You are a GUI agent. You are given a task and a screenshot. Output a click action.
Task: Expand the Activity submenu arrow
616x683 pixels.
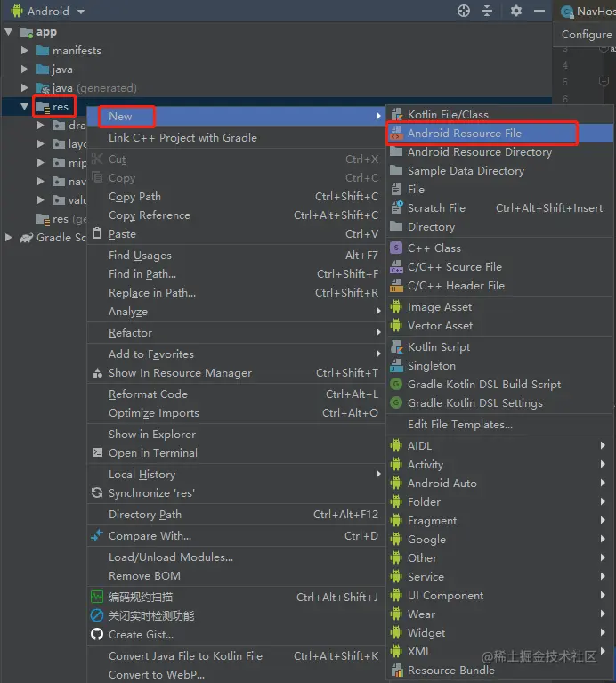point(603,464)
